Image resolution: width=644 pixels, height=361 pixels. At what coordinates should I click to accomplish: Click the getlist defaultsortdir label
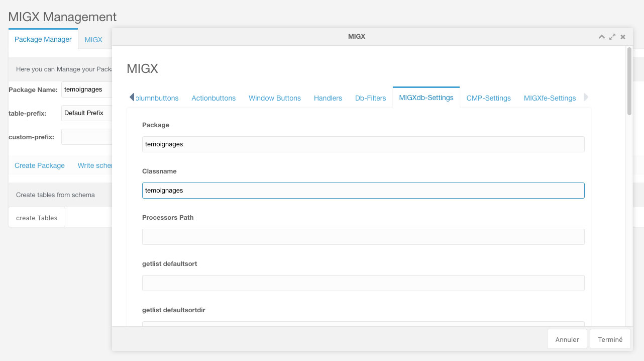[174, 310]
